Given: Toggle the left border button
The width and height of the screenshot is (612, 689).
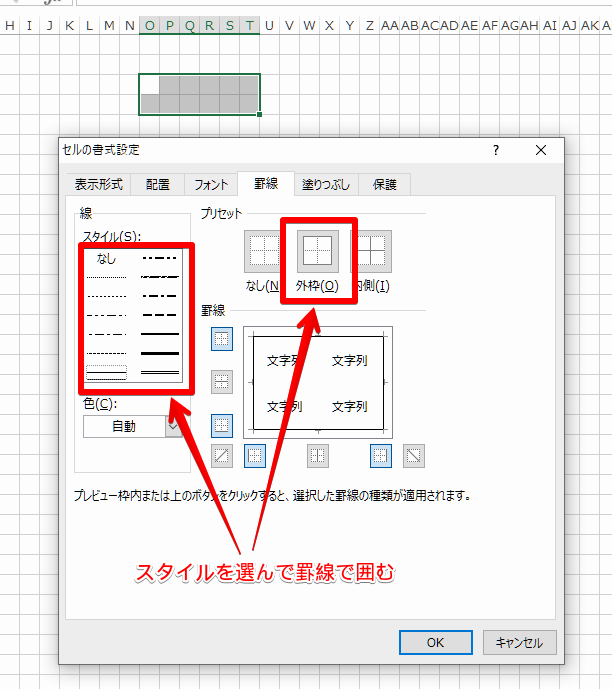Looking at the screenshot, I should tap(255, 456).
